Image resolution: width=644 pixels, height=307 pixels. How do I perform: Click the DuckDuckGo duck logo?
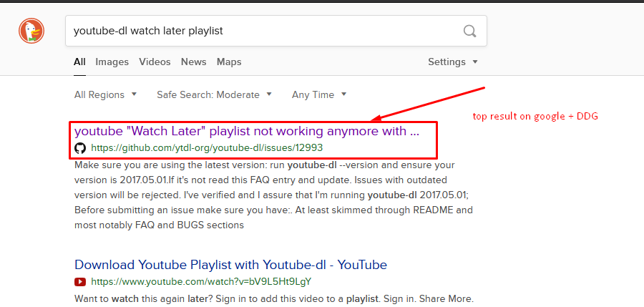pos(31,31)
